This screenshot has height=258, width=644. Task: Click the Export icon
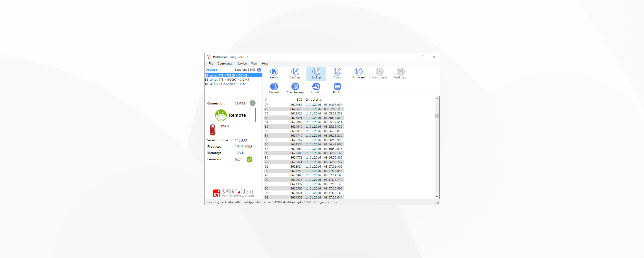(316, 88)
